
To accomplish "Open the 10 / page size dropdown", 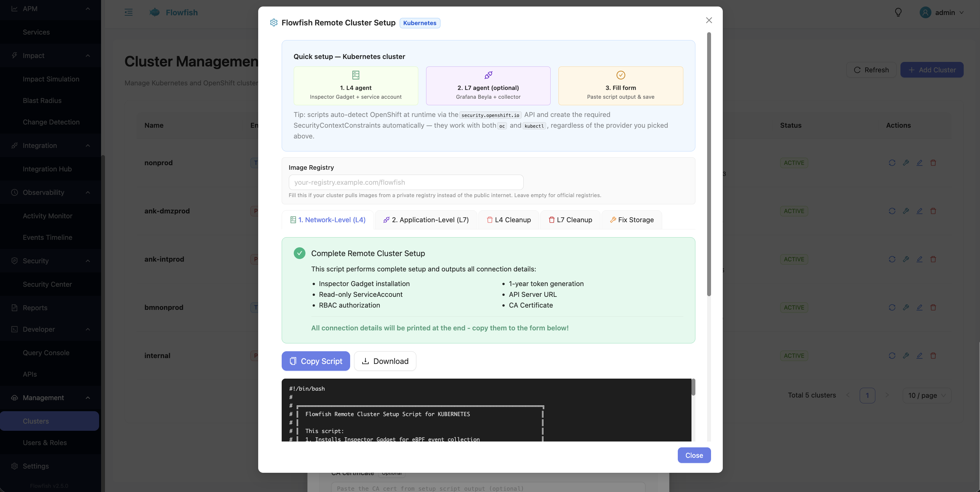I will [927, 396].
